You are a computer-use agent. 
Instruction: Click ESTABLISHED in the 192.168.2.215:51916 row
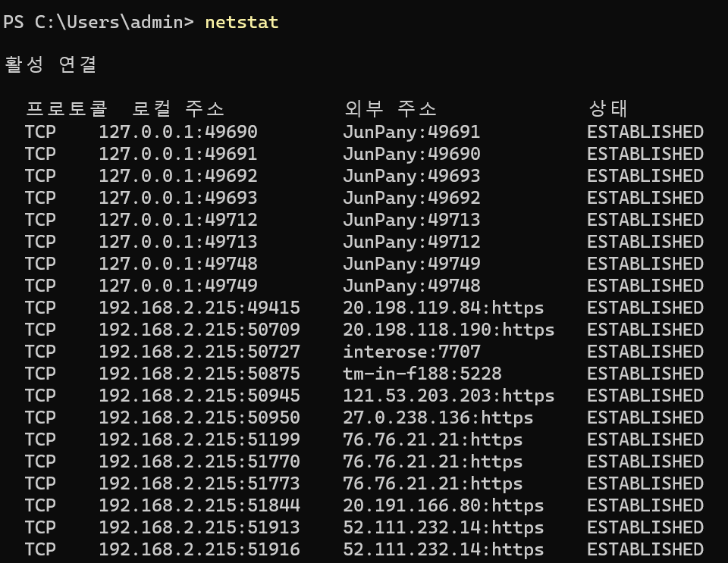645,549
